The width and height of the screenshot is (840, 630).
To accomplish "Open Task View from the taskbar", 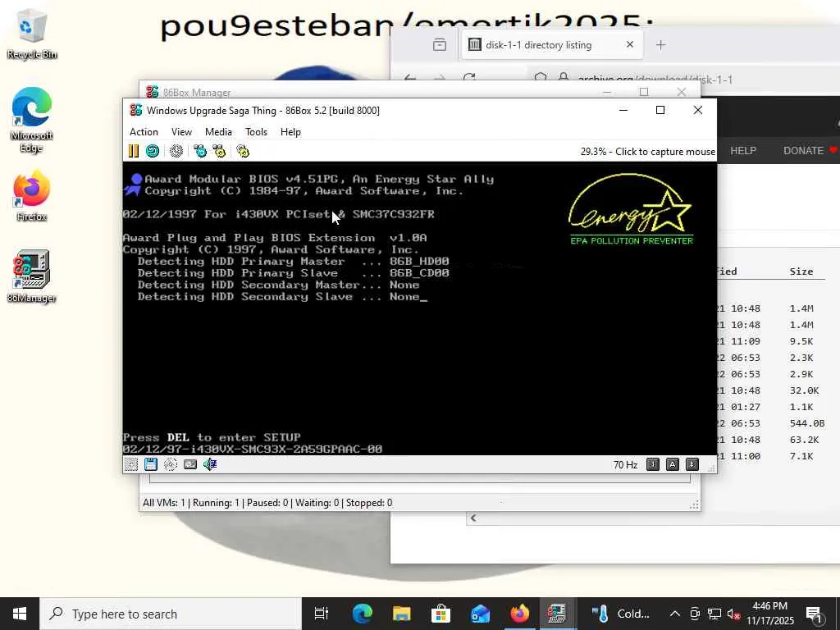I will click(322, 614).
